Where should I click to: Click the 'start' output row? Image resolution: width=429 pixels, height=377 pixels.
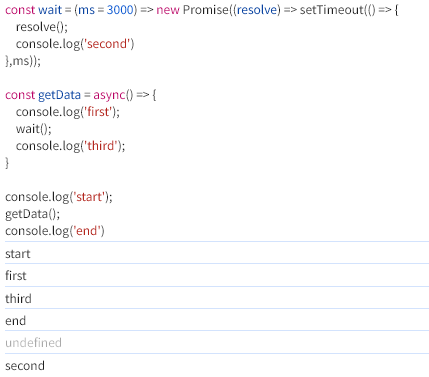(x=217, y=254)
